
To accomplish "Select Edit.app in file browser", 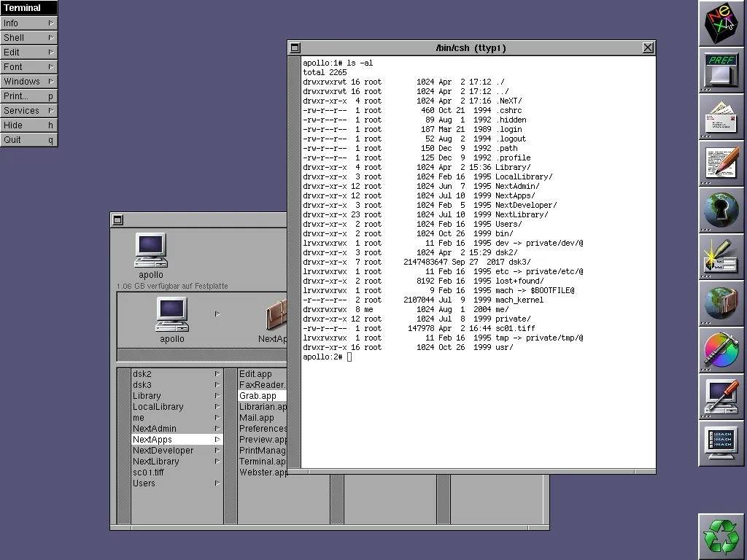I will click(262, 374).
